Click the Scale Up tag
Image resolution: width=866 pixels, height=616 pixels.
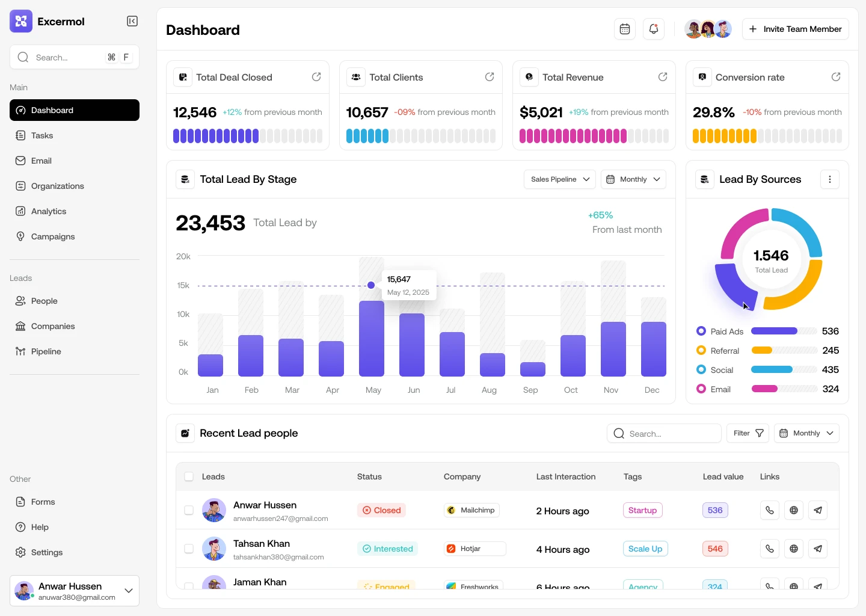point(645,549)
